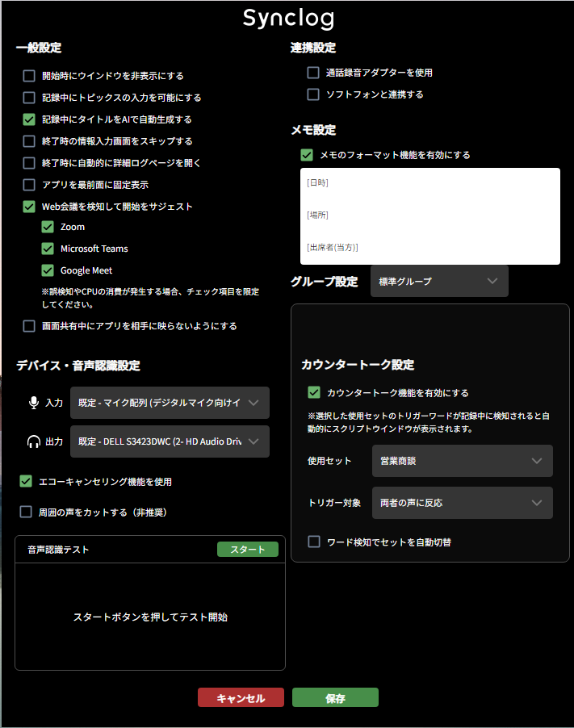Uncheck the Microsoft Teams checkbox
The width and height of the screenshot is (574, 728).
pos(48,249)
